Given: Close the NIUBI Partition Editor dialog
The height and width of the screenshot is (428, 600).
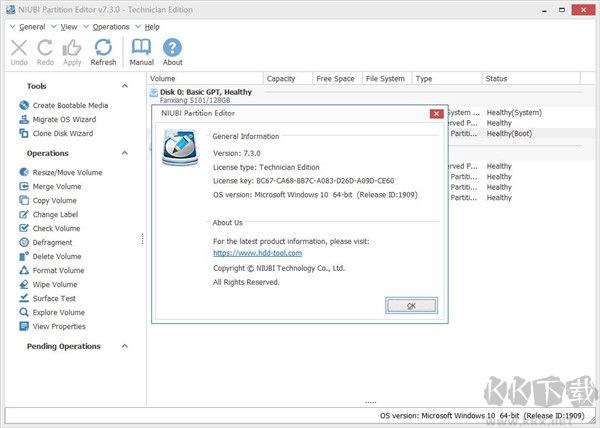Looking at the screenshot, I should point(436,114).
